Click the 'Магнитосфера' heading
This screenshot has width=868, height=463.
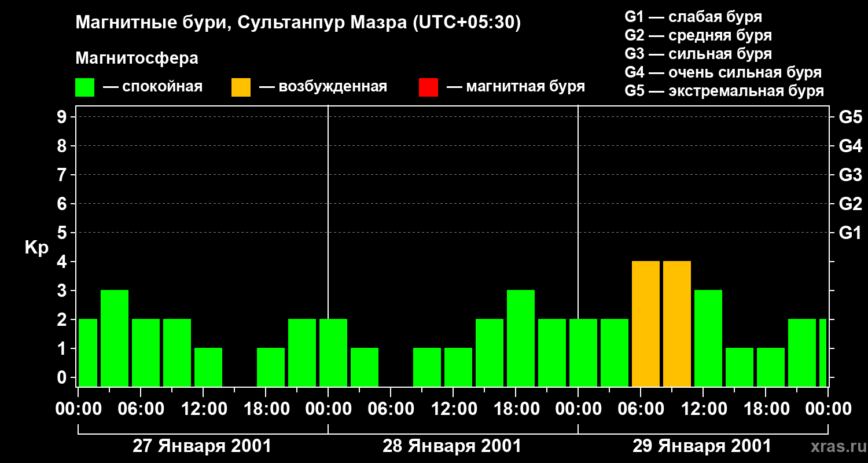[137, 58]
